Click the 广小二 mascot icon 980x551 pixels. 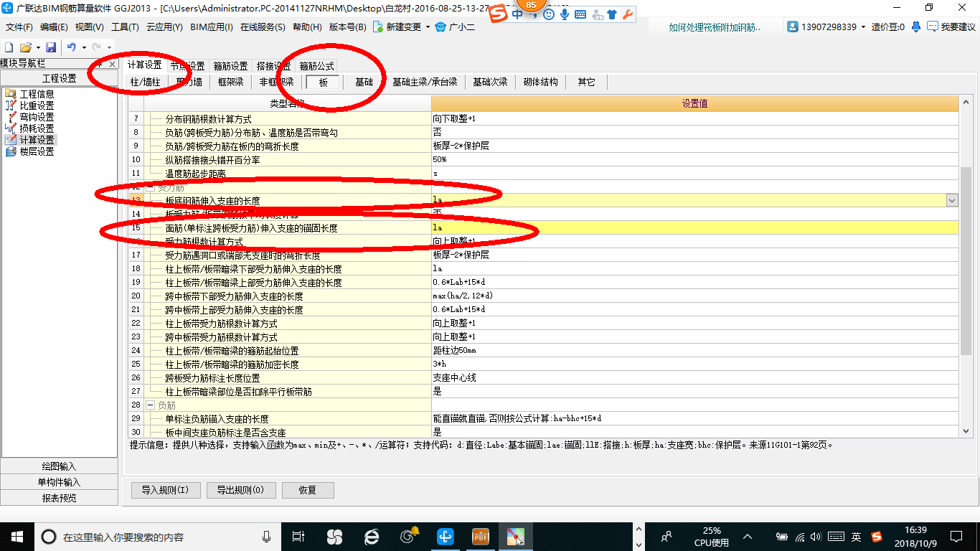[x=440, y=27]
